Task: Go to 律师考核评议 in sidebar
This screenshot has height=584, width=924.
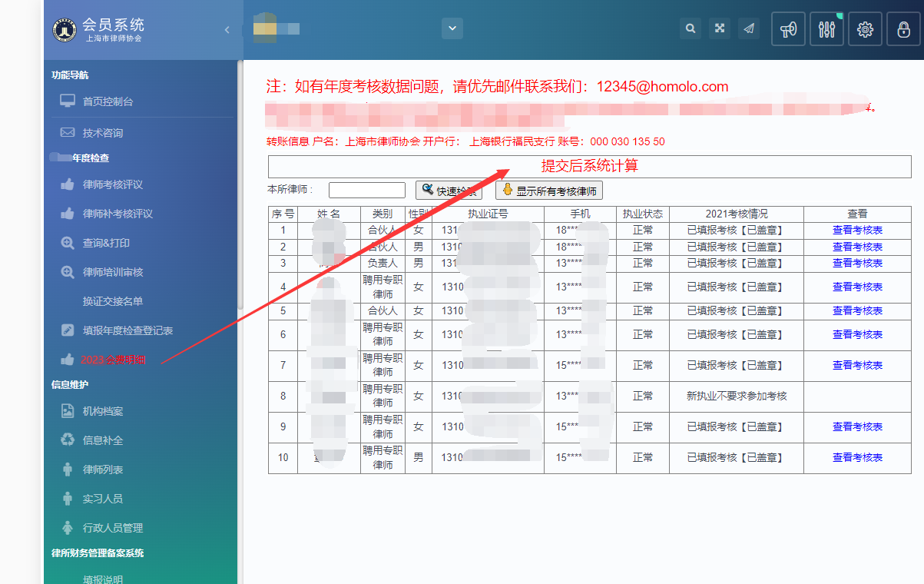Action: (x=112, y=184)
